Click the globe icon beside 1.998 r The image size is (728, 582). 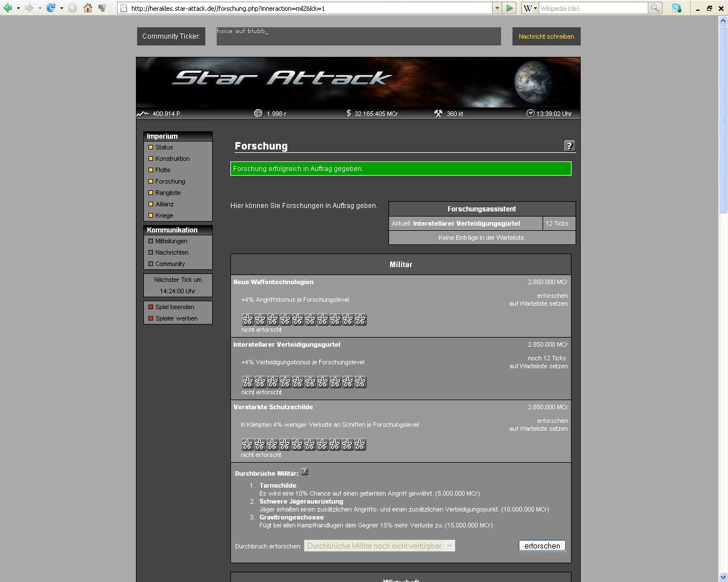[x=258, y=113]
